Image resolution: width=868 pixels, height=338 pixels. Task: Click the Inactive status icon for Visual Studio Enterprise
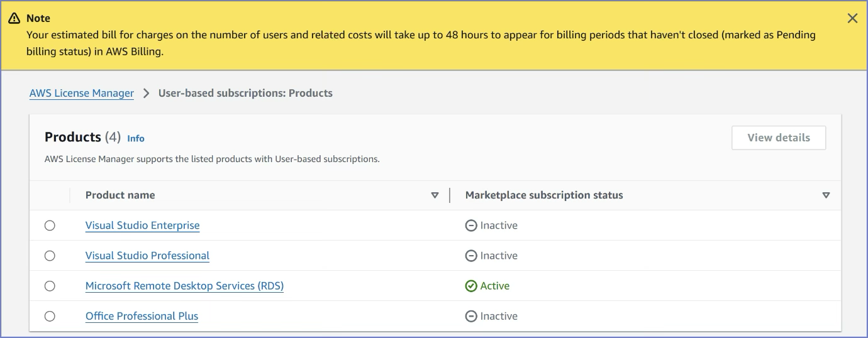[471, 226]
